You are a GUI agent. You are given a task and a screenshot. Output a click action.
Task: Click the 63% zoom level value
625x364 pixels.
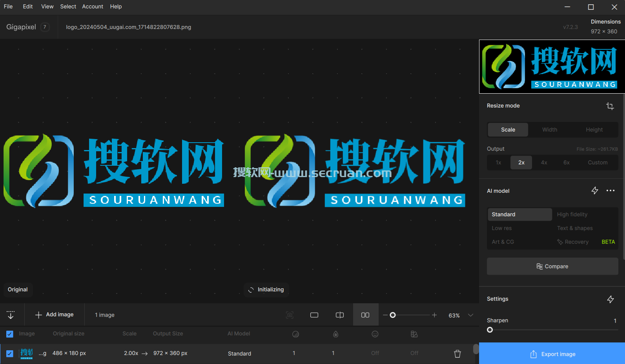click(x=454, y=315)
